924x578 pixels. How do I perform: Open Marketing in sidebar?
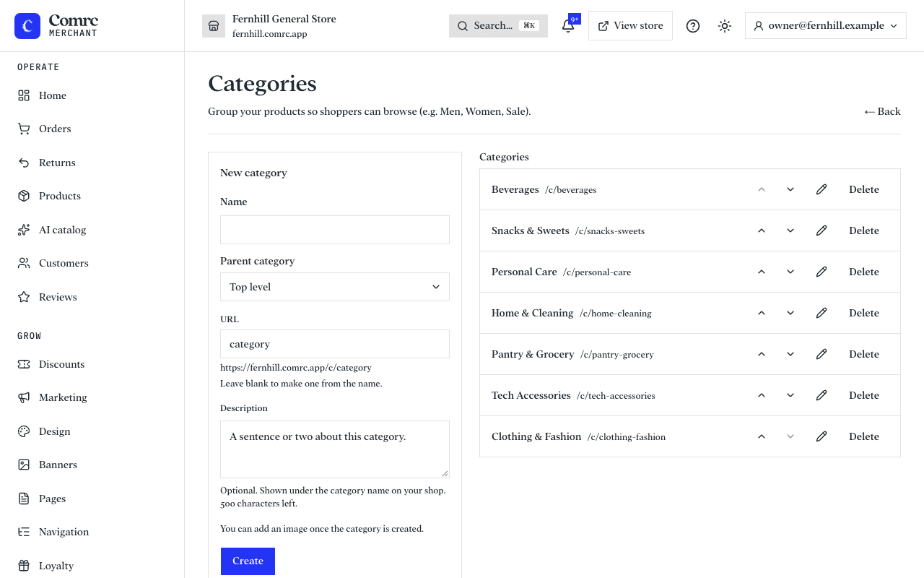pyautogui.click(x=92, y=397)
